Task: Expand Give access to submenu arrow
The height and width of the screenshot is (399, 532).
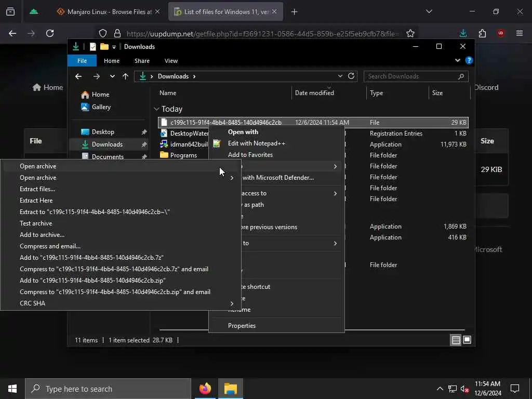Action: [335, 193]
